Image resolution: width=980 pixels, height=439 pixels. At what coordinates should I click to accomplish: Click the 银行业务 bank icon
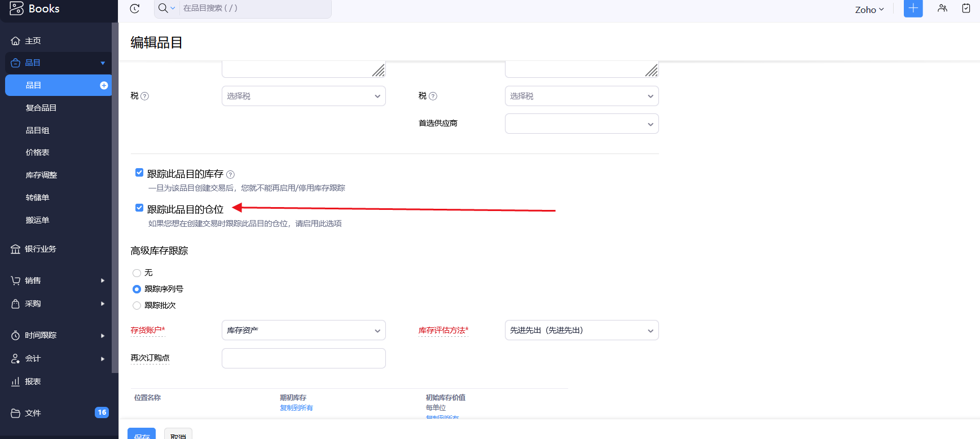tap(16, 249)
